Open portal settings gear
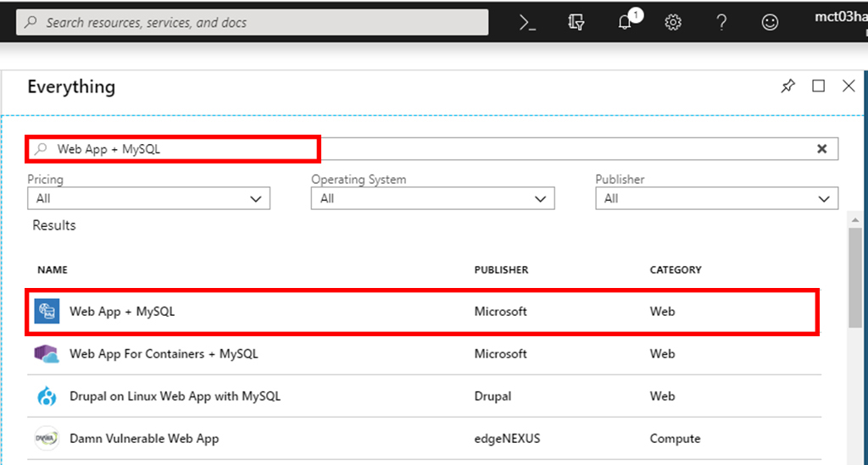This screenshot has width=868, height=465. point(672,23)
